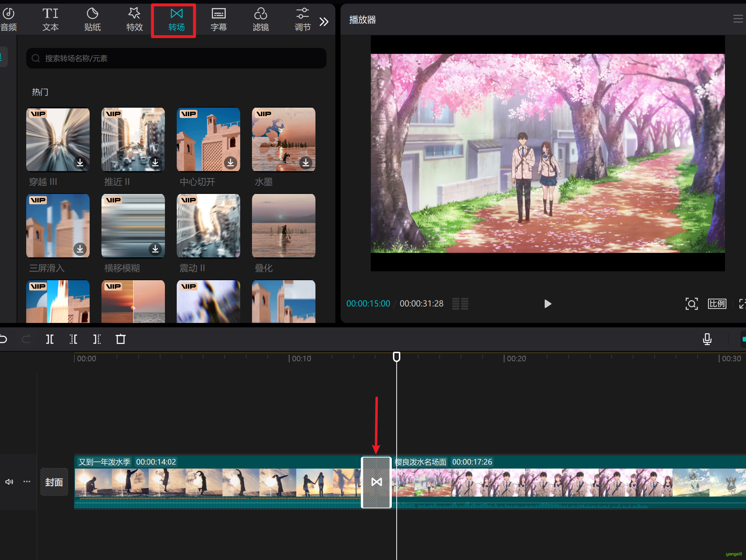Click the current timecode 00:00:15:00
Screen dimensions: 746x560
coord(368,303)
